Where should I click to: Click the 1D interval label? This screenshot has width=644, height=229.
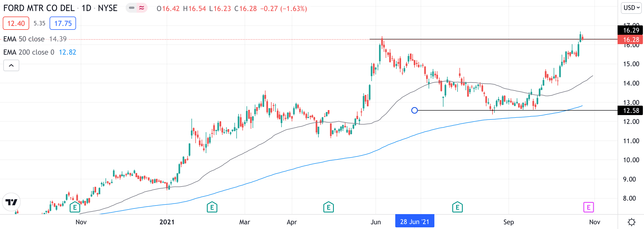coord(86,8)
